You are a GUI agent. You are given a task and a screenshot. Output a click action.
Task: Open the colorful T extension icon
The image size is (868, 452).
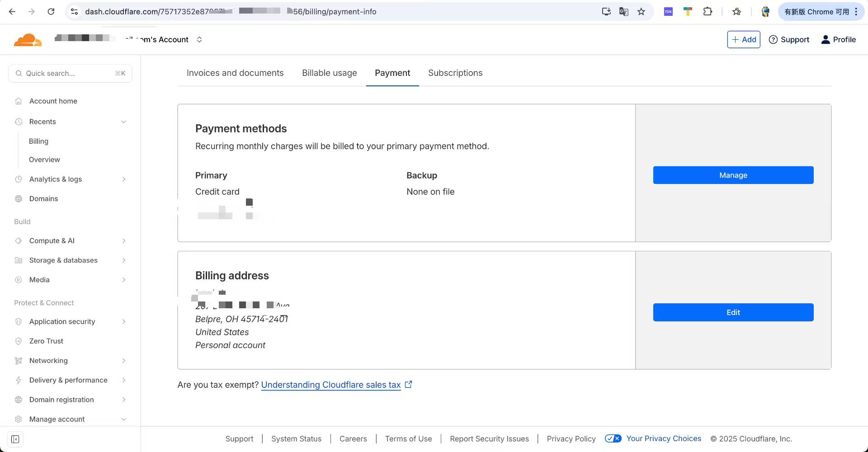688,12
